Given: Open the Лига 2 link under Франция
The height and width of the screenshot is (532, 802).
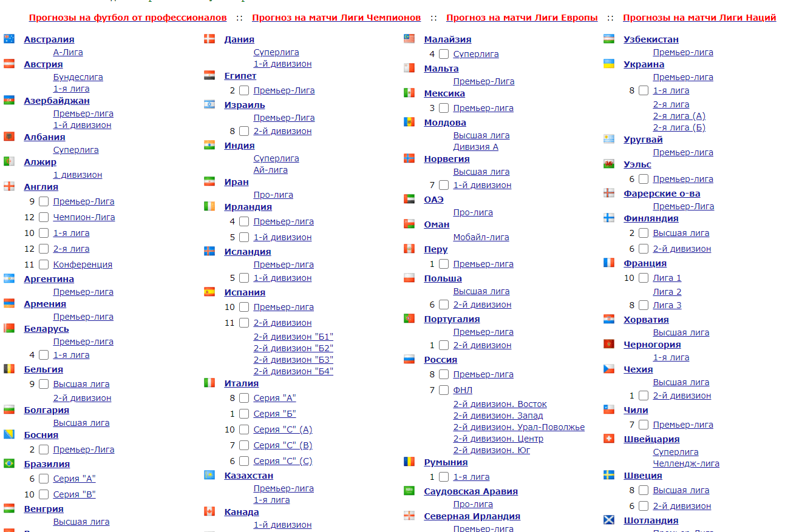Looking at the screenshot, I should pos(667,292).
